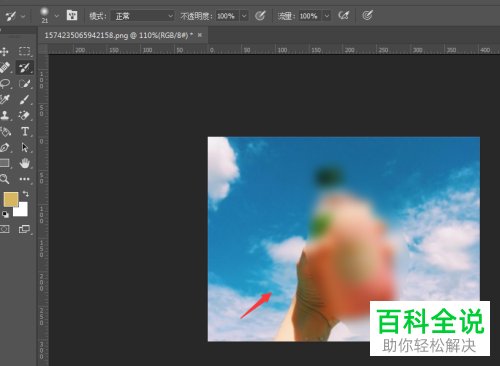Enable airbrush-style build-up effects
The width and height of the screenshot is (500, 366).
[x=343, y=15]
